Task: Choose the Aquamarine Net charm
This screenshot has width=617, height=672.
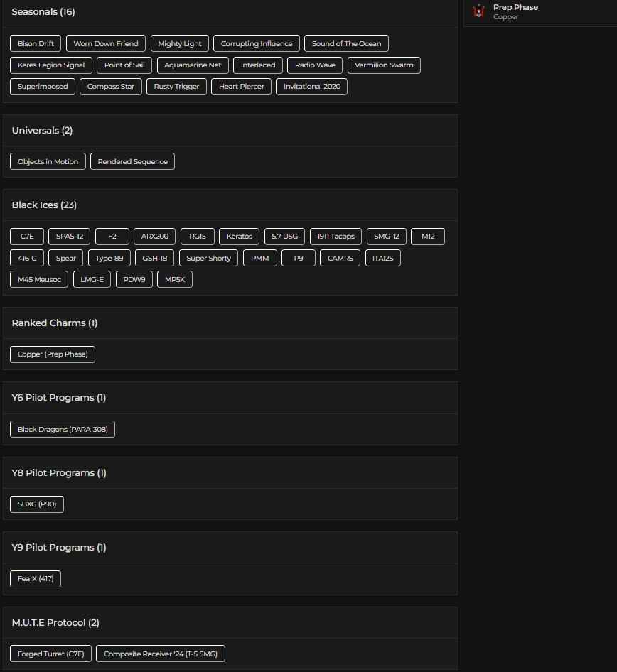Action: coord(193,65)
